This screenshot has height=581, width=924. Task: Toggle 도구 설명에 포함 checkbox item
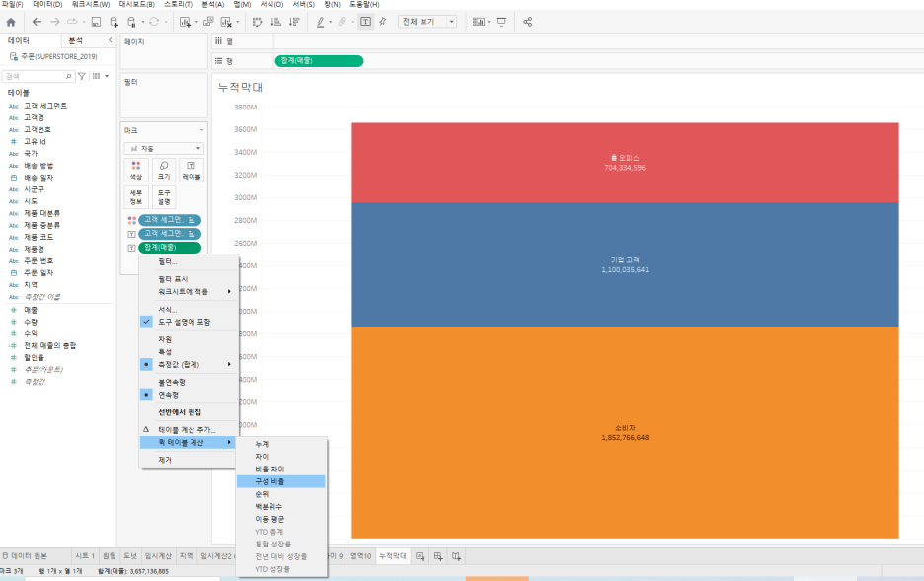189,322
